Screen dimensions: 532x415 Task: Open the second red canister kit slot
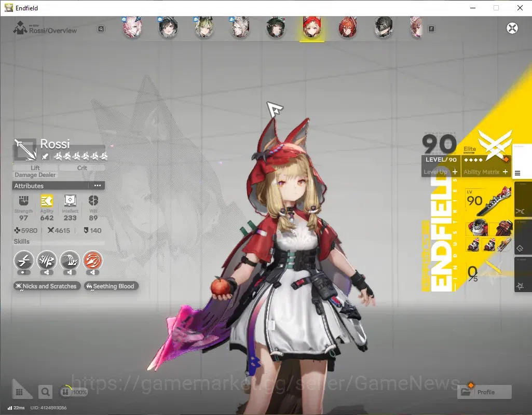(488, 244)
